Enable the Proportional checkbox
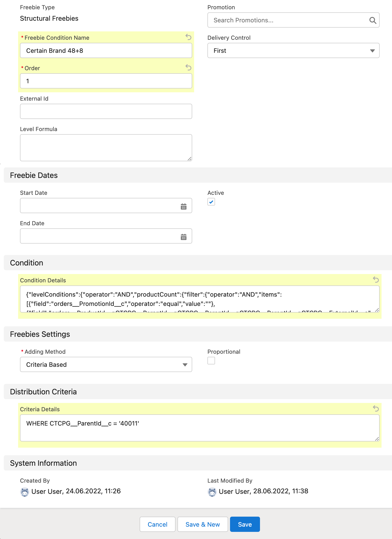392x539 pixels. click(x=211, y=361)
